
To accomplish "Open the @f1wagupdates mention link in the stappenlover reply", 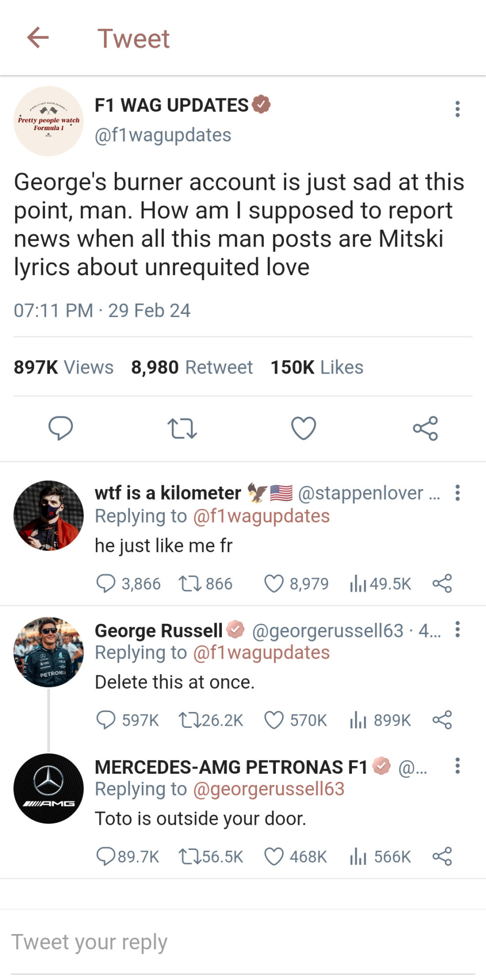I will pyautogui.click(x=261, y=516).
